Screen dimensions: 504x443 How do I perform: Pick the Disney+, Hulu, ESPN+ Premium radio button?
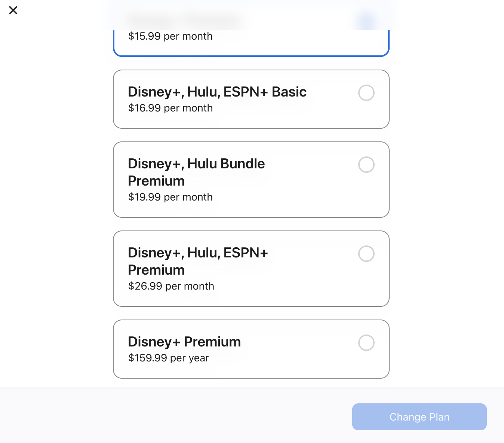click(x=366, y=254)
